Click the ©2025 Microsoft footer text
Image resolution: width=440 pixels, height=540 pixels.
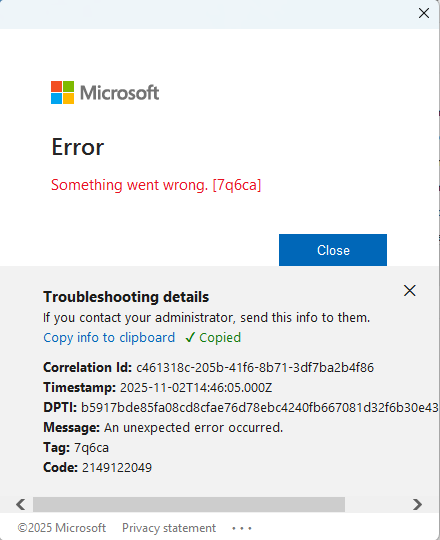pos(62,528)
